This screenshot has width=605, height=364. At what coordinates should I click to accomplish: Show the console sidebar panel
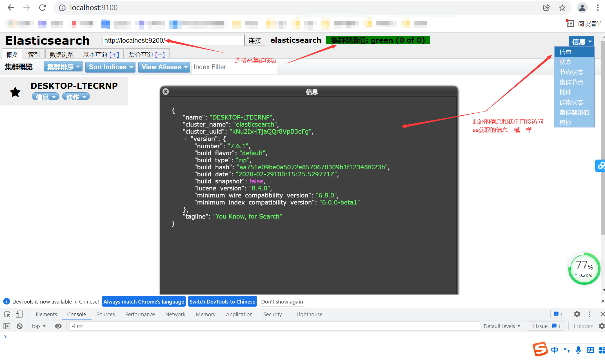click(7, 326)
